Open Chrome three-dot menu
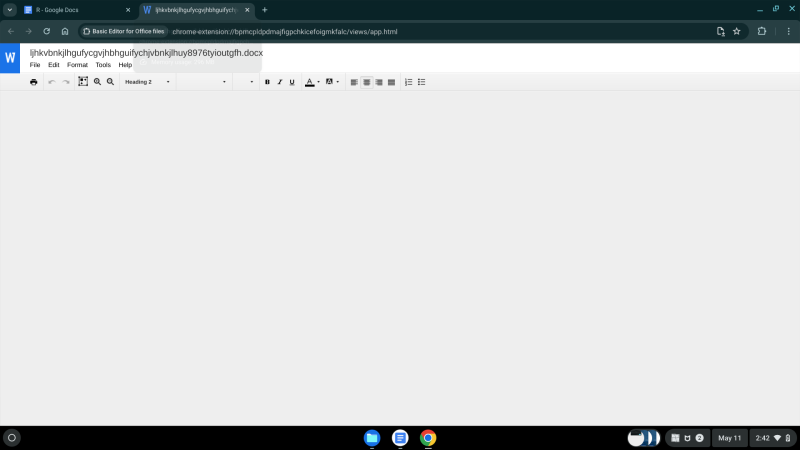Screen dimensions: 800x450 point(789,32)
